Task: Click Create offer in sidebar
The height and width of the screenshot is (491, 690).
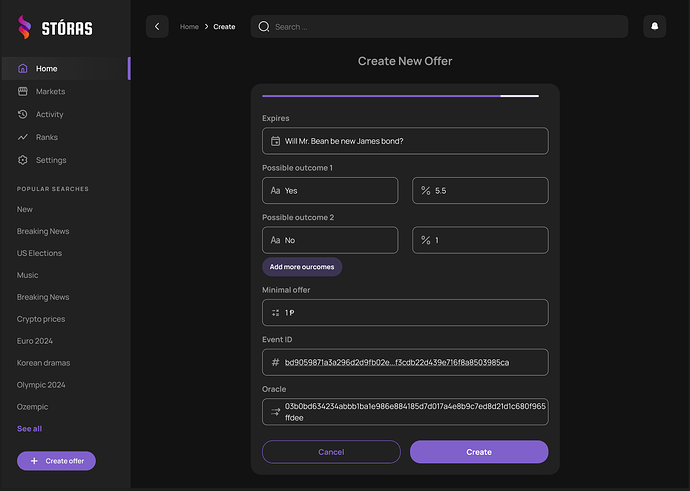Action: click(x=57, y=461)
